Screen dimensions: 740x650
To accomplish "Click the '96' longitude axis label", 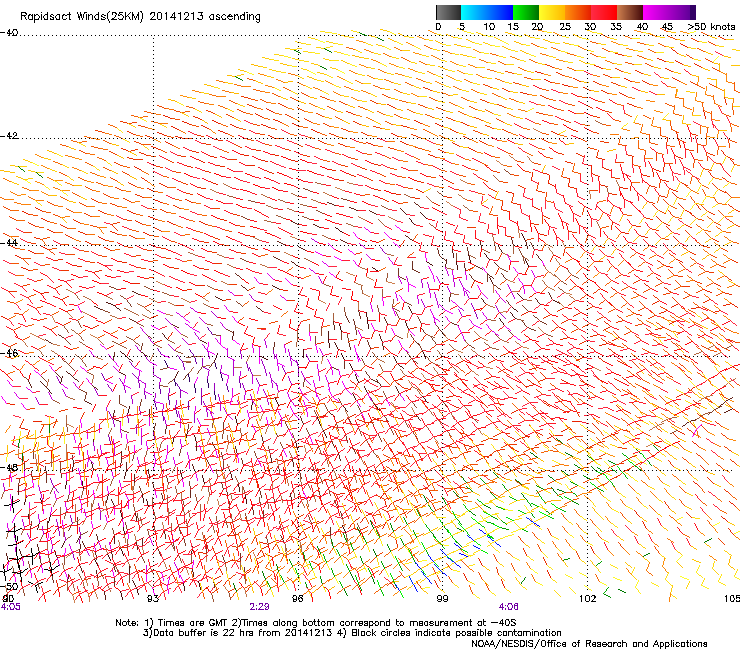I will [x=297, y=599].
